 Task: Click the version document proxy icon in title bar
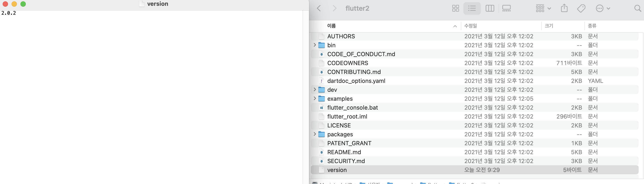(142, 4)
